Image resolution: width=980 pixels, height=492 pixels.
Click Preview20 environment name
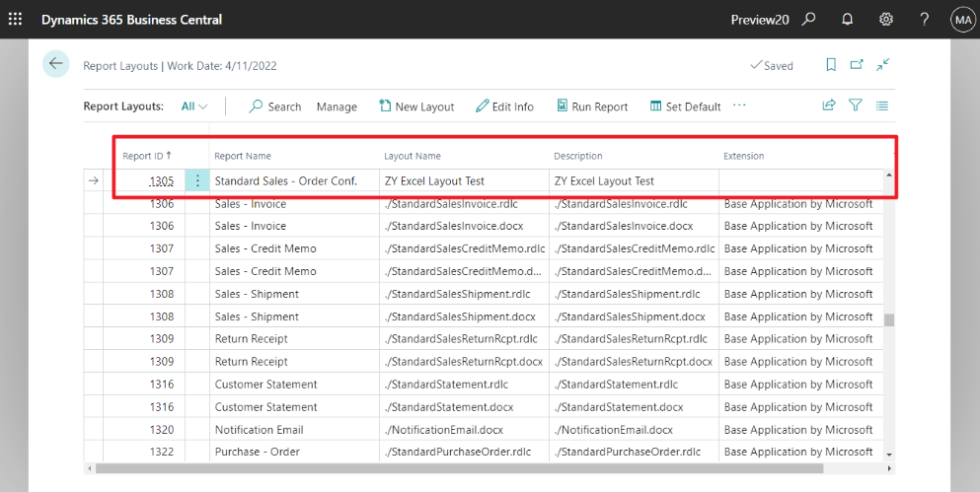click(x=759, y=20)
